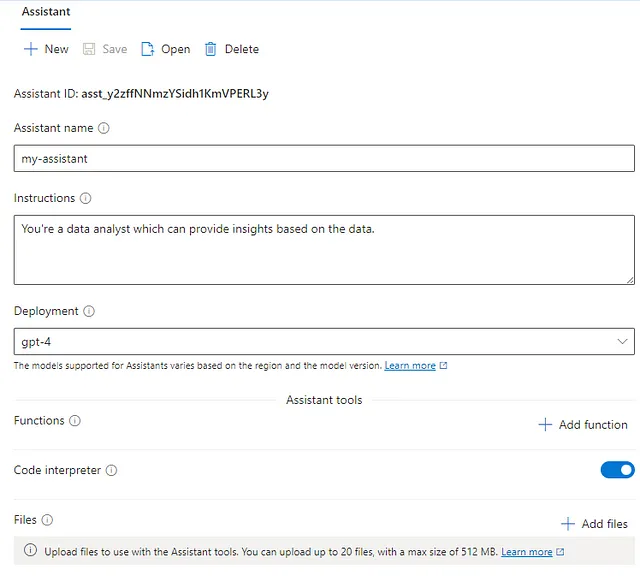Show info tooltip for Deployment
The image size is (640, 576).
pyautogui.click(x=89, y=311)
